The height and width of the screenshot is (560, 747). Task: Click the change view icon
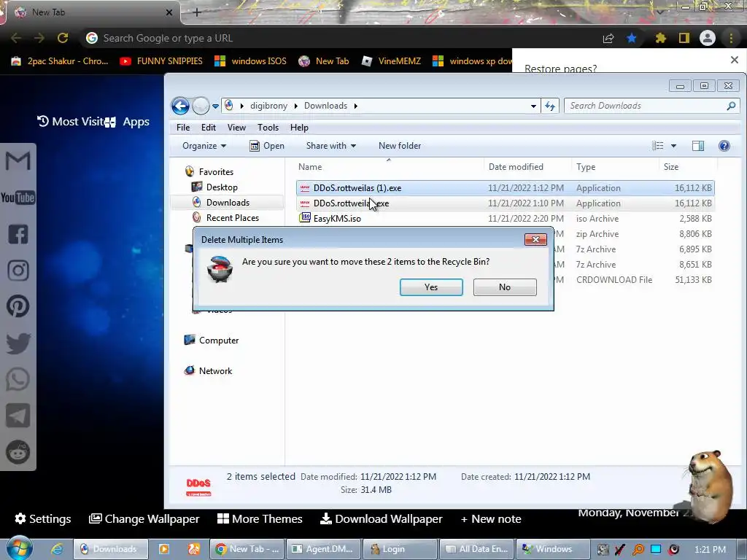(x=657, y=146)
